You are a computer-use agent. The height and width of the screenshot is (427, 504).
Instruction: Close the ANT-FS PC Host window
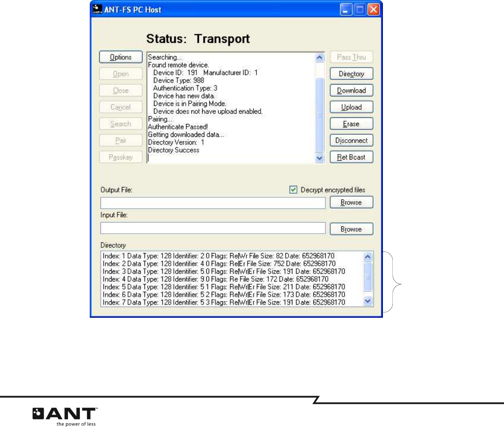tap(373, 9)
